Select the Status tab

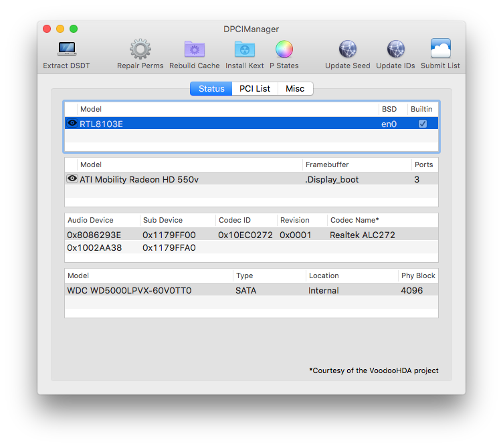tap(211, 88)
